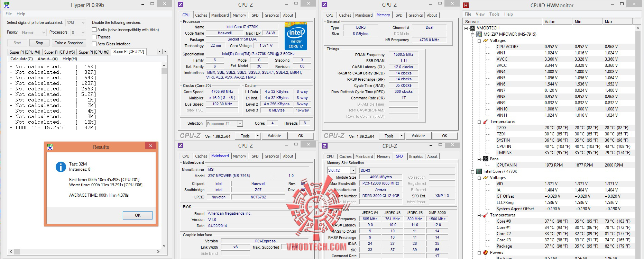The width and height of the screenshot is (644, 259).
Task: Click the up arrow of the Hyper PI log scrollbar
Action: 164,65
